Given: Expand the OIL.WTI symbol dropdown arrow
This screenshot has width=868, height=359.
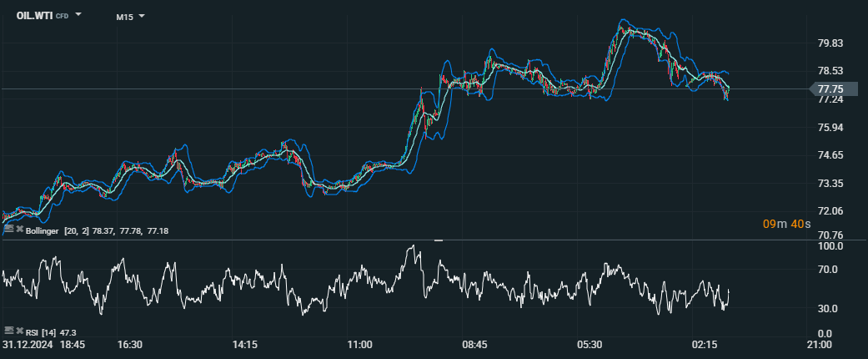Looking at the screenshot, I should click(78, 15).
